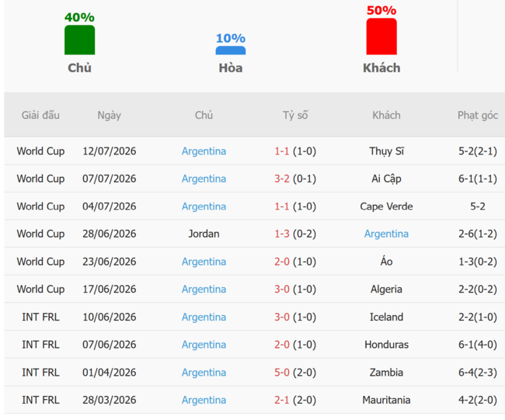Click the 2-1 score against Mauritania

[x=282, y=400]
